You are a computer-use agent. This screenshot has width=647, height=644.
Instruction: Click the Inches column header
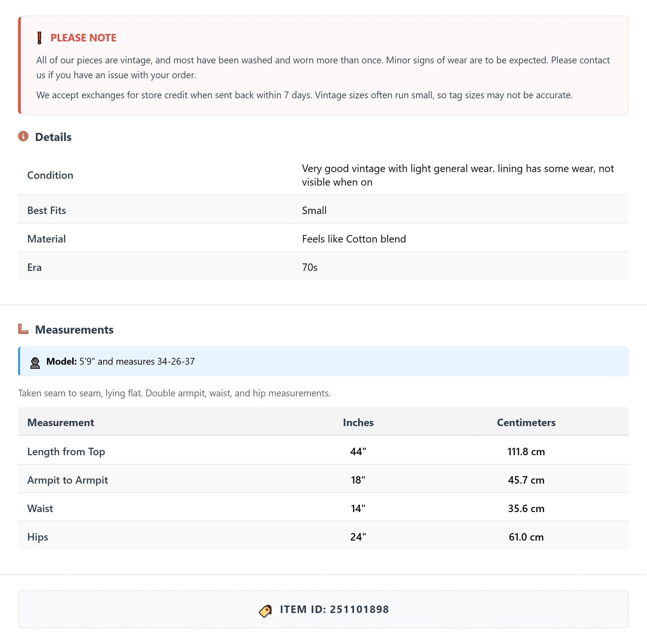[x=358, y=422]
